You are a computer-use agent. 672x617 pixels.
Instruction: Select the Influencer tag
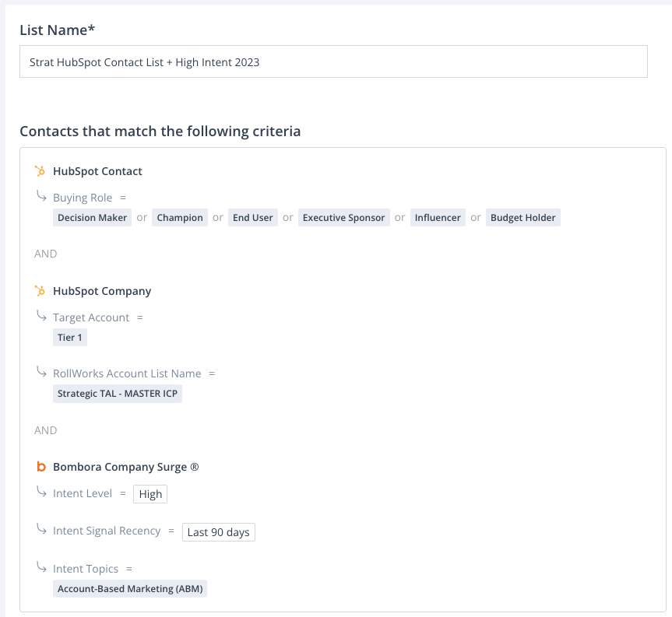pyautogui.click(x=438, y=218)
